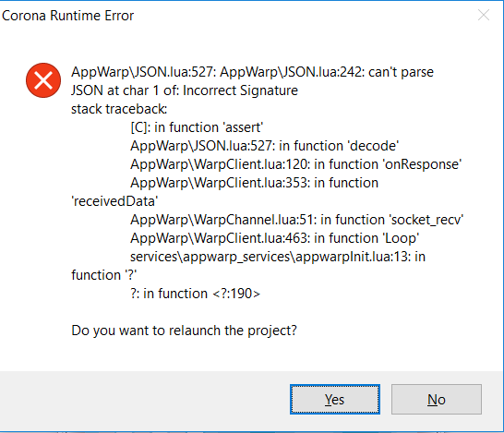
Task: Click the 'receivedData' function name text
Action: (114, 201)
